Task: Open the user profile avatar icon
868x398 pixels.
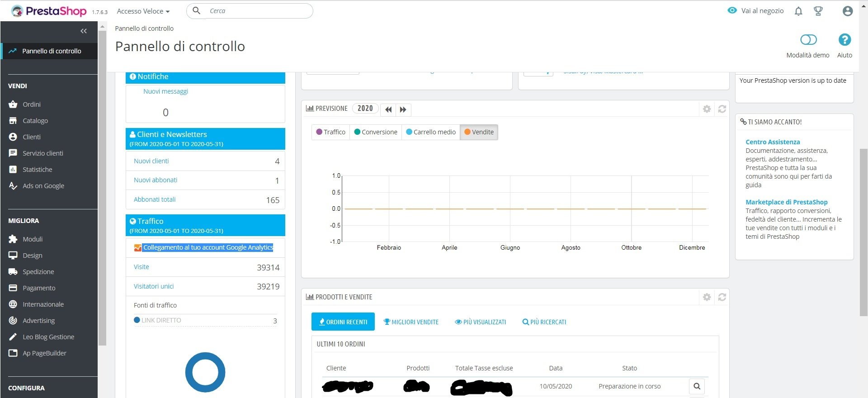Action: tap(848, 11)
